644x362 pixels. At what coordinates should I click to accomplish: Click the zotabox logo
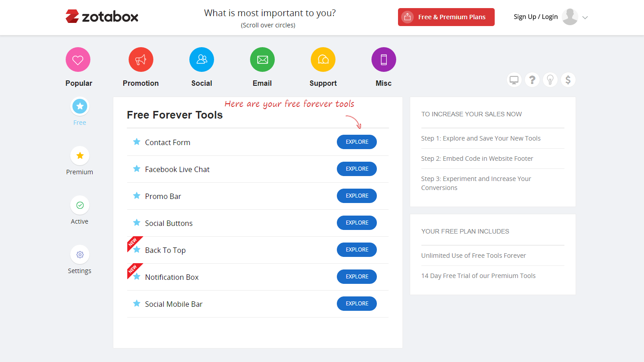point(102,17)
